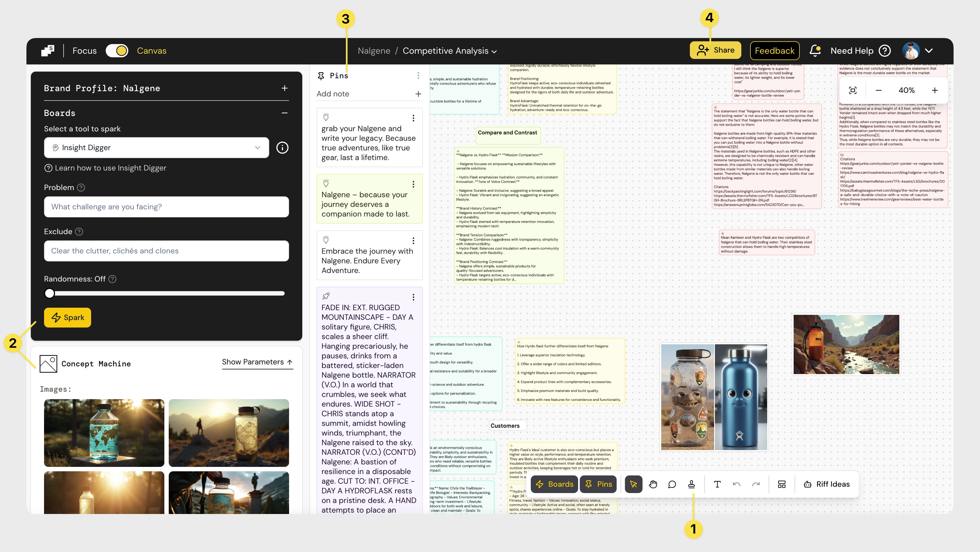
Task: Select the comment bubble tool
Action: tap(672, 484)
